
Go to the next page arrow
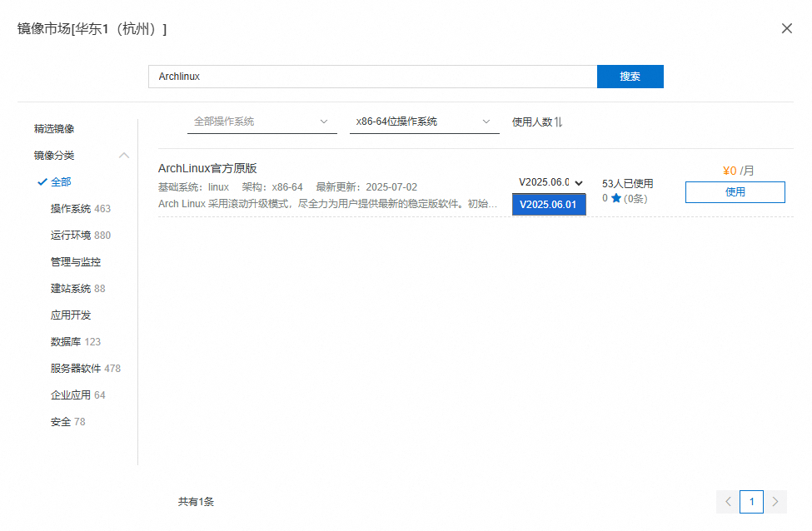pos(775,501)
